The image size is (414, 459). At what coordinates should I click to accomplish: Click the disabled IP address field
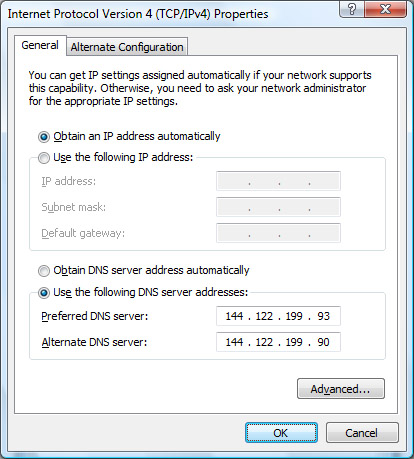pos(278,181)
